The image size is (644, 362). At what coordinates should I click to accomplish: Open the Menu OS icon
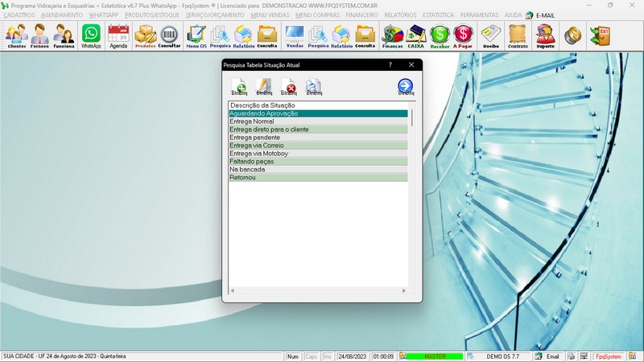click(196, 36)
